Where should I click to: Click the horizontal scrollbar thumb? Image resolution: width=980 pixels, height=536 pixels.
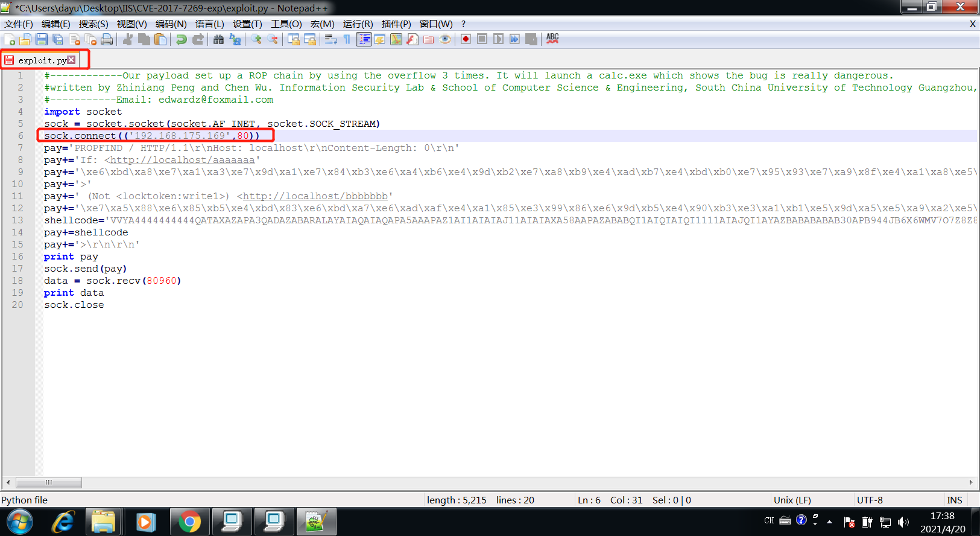tap(49, 482)
